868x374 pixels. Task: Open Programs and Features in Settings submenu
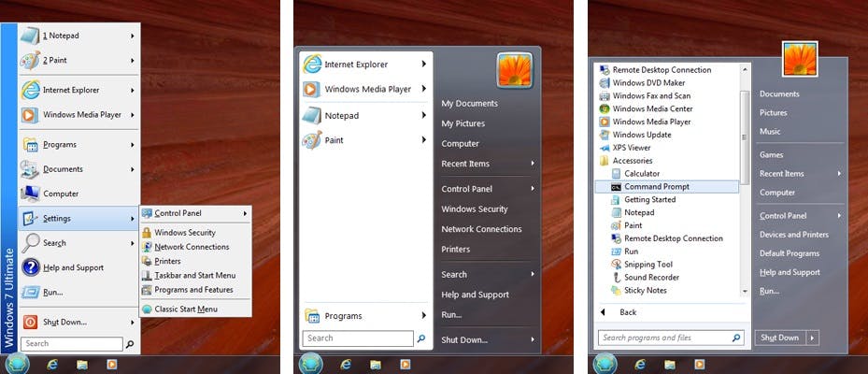(193, 290)
